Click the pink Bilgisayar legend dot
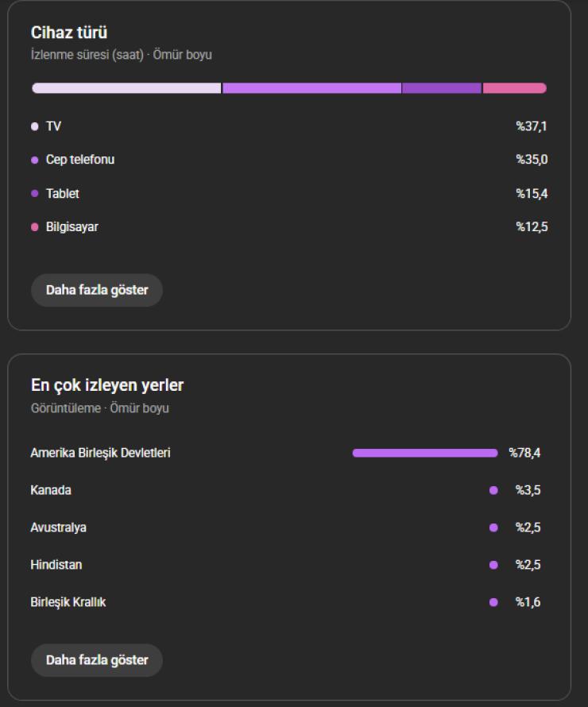588x707 pixels. pos(34,227)
